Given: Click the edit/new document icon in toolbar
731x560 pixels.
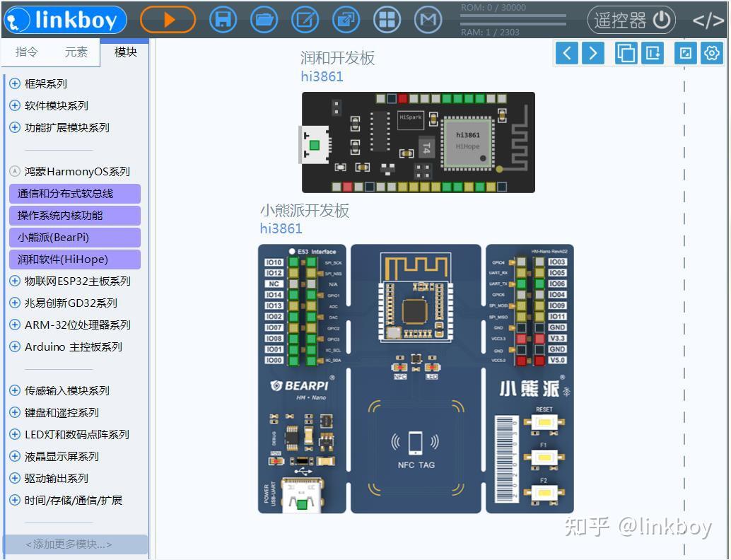Looking at the screenshot, I should pos(305,20).
